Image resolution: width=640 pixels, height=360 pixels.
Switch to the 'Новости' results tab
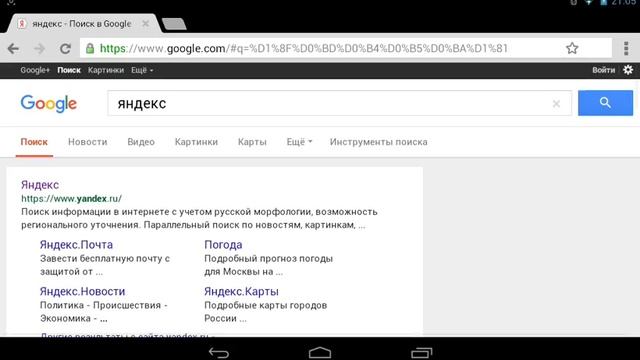[88, 142]
